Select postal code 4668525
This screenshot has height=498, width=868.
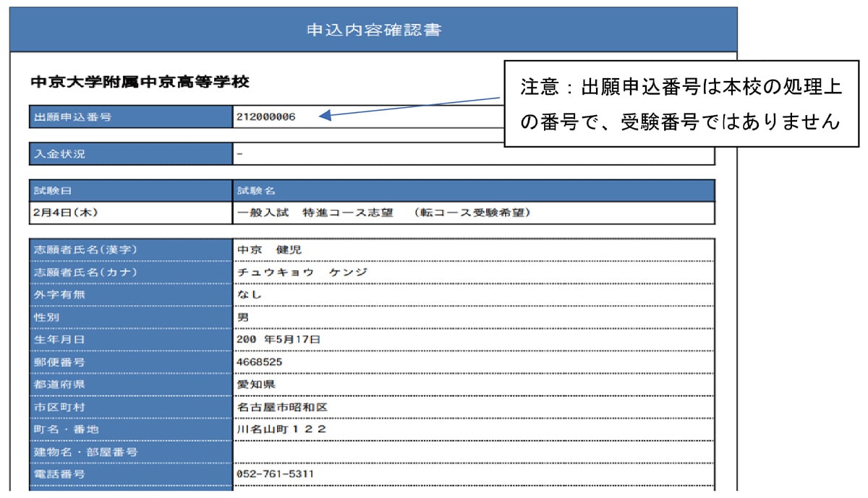click(260, 361)
